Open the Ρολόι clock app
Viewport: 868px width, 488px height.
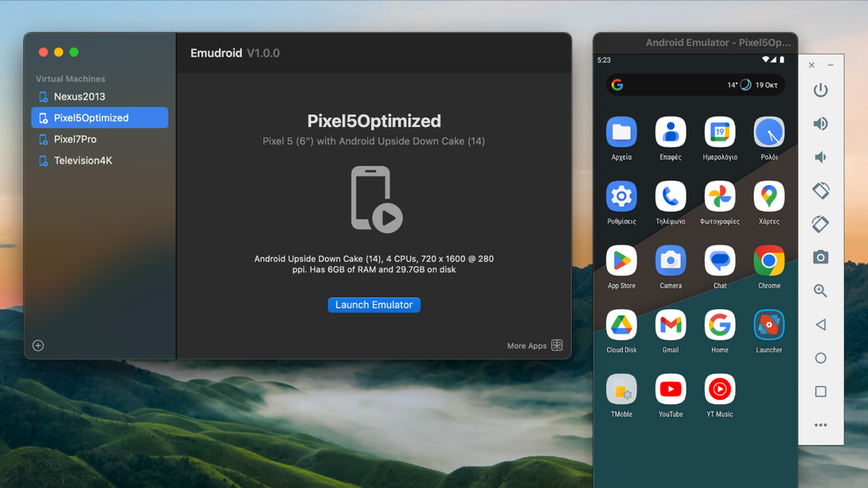click(x=769, y=132)
